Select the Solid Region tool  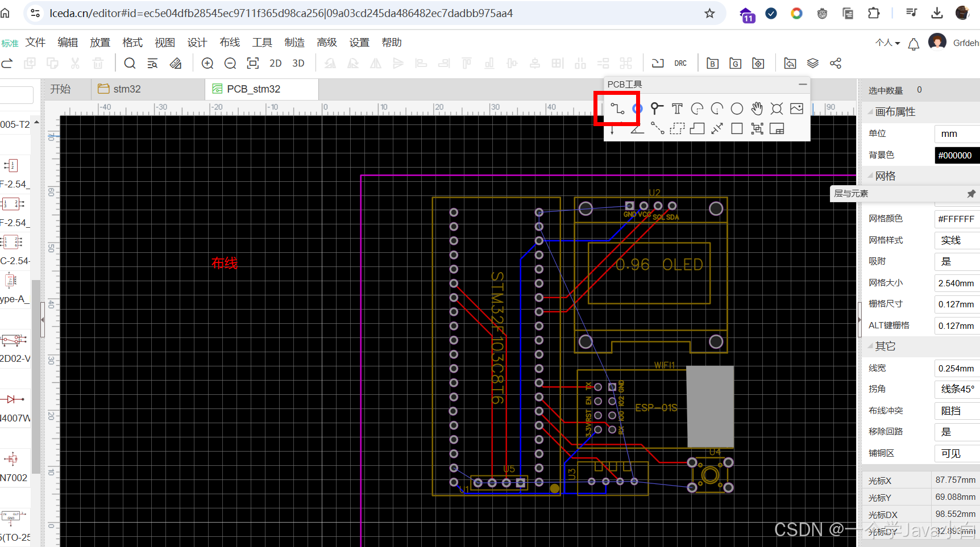click(x=697, y=129)
